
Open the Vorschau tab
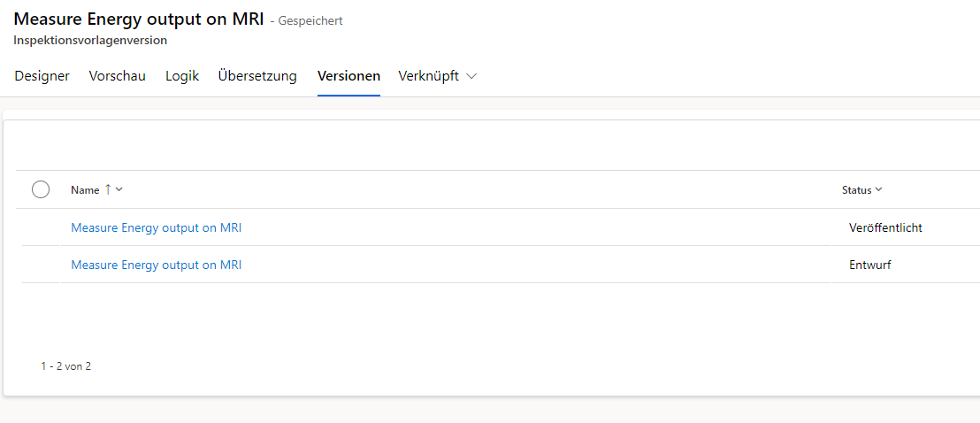pos(117,76)
